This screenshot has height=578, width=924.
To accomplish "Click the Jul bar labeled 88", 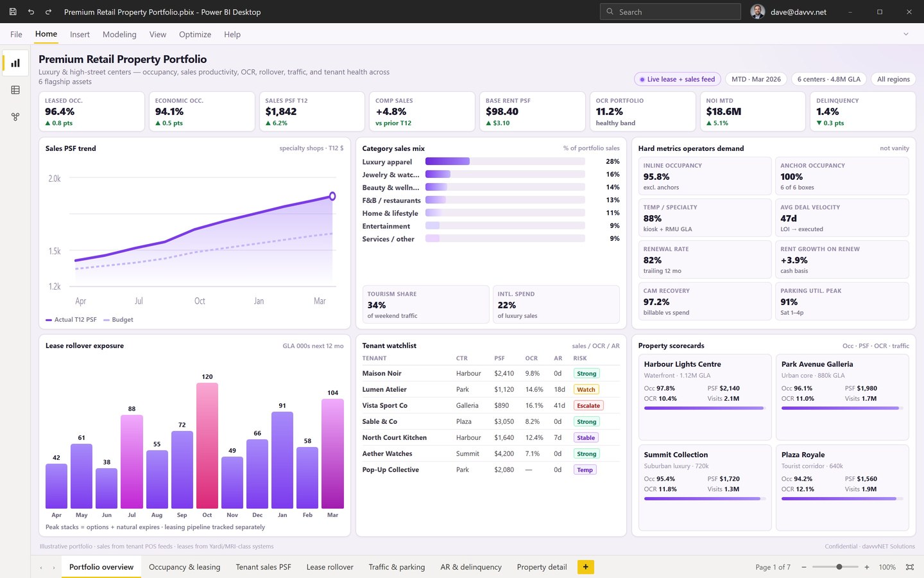I will pos(132,462).
